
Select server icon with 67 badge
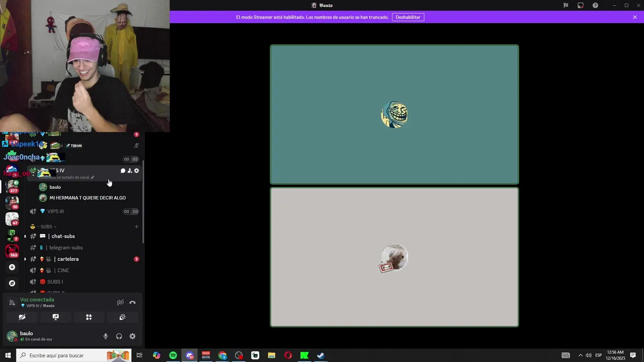[12, 219]
